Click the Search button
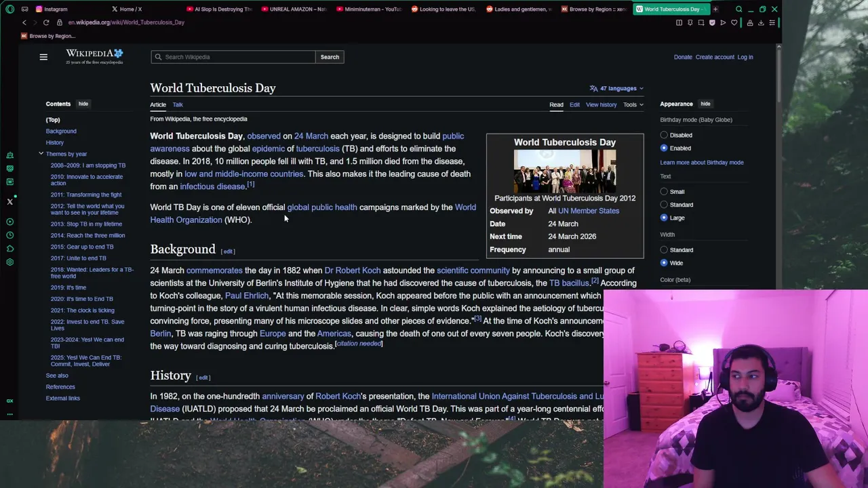Image resolution: width=868 pixels, height=488 pixels. [330, 57]
